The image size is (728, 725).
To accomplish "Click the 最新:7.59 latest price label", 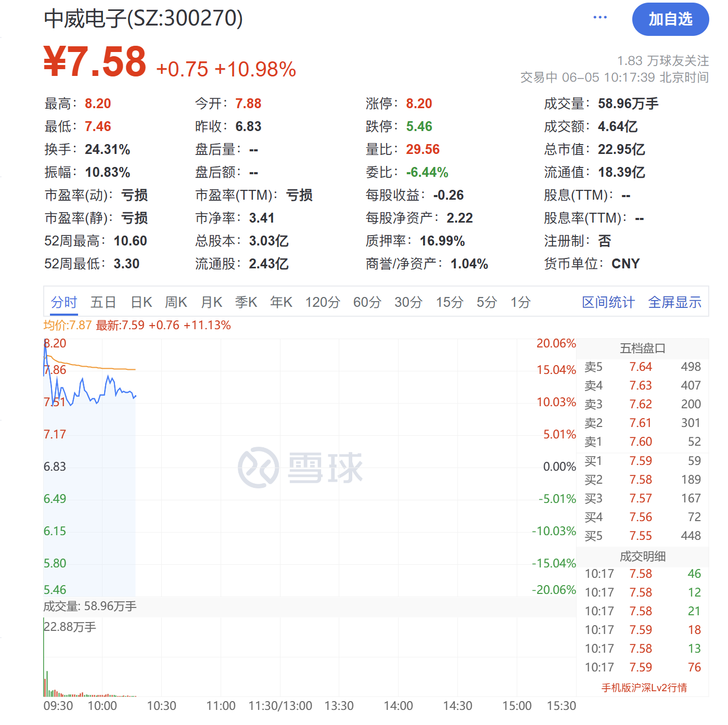I will tap(120, 325).
